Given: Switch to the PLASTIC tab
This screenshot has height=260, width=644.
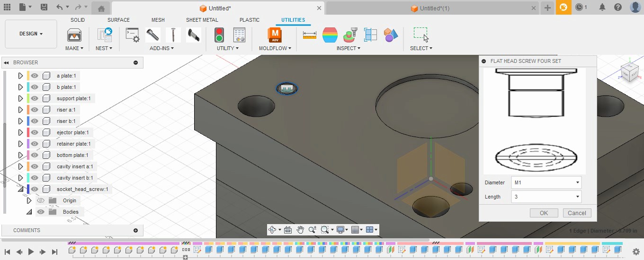Looking at the screenshot, I should pyautogui.click(x=250, y=20).
